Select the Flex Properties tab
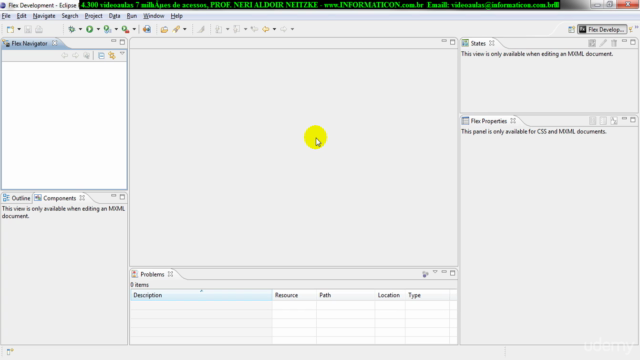The image size is (640, 360). (489, 121)
